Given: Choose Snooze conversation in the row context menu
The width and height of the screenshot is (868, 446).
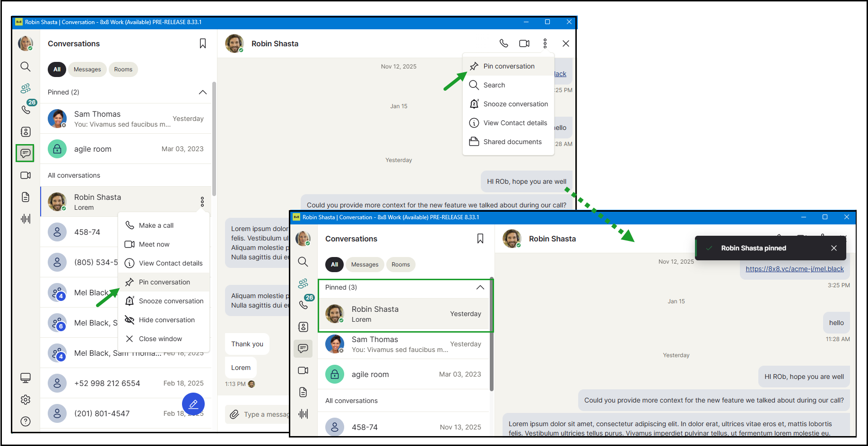Looking at the screenshot, I should (x=164, y=301).
